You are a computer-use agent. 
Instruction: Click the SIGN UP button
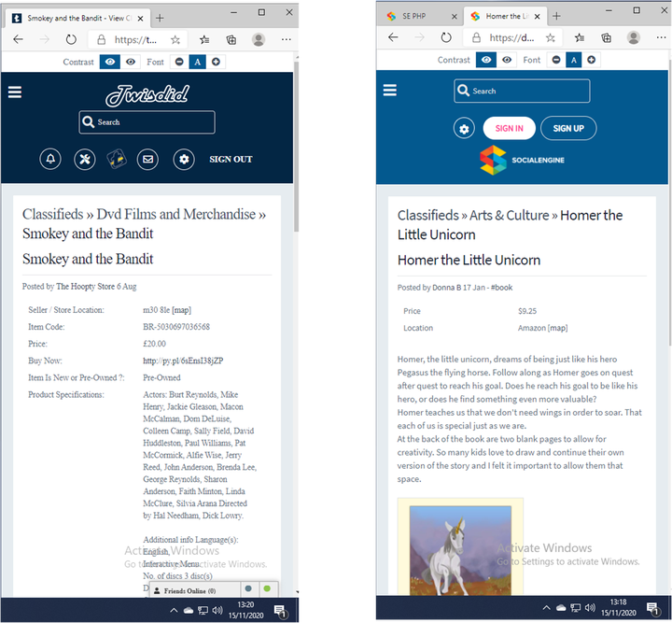pyautogui.click(x=568, y=128)
